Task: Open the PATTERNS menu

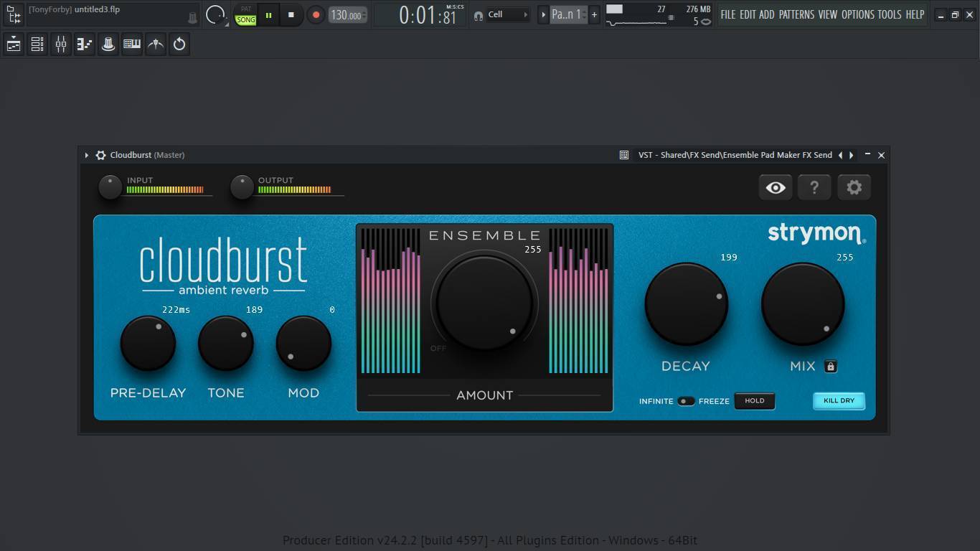Action: click(796, 14)
